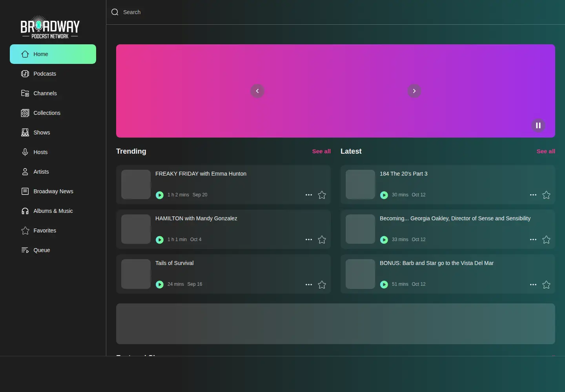The height and width of the screenshot is (392, 565).
Task: Open Channels section
Action: [53, 93]
